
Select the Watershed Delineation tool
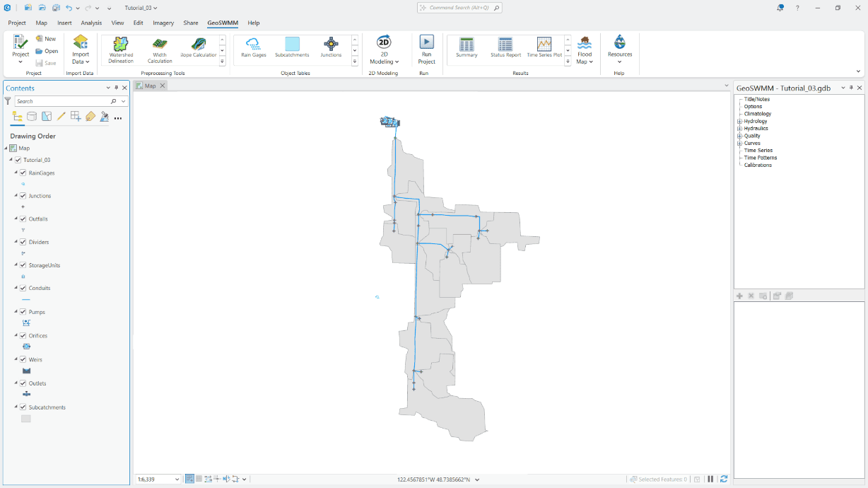click(x=120, y=50)
